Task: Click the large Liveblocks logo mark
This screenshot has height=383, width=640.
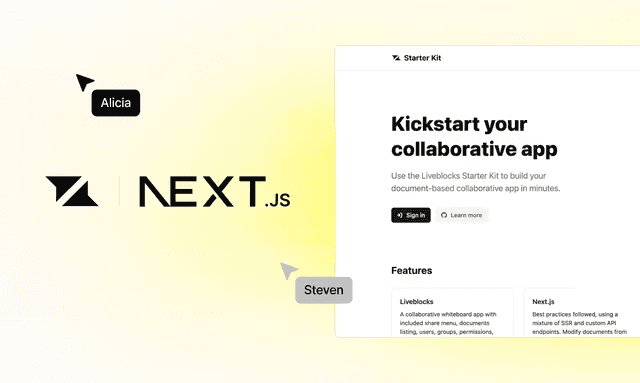Action: coord(72,191)
